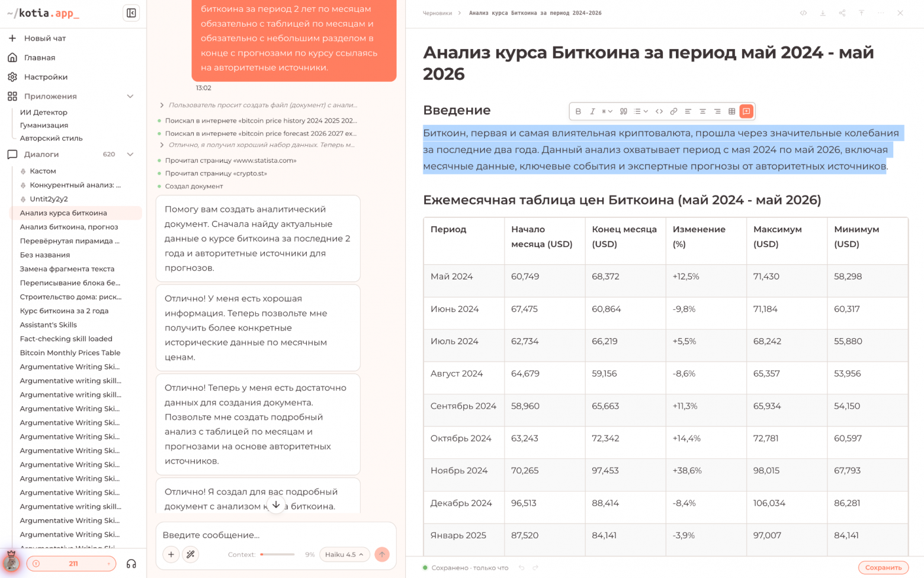Attach a file with the plus button
The height and width of the screenshot is (578, 924).
(171, 554)
